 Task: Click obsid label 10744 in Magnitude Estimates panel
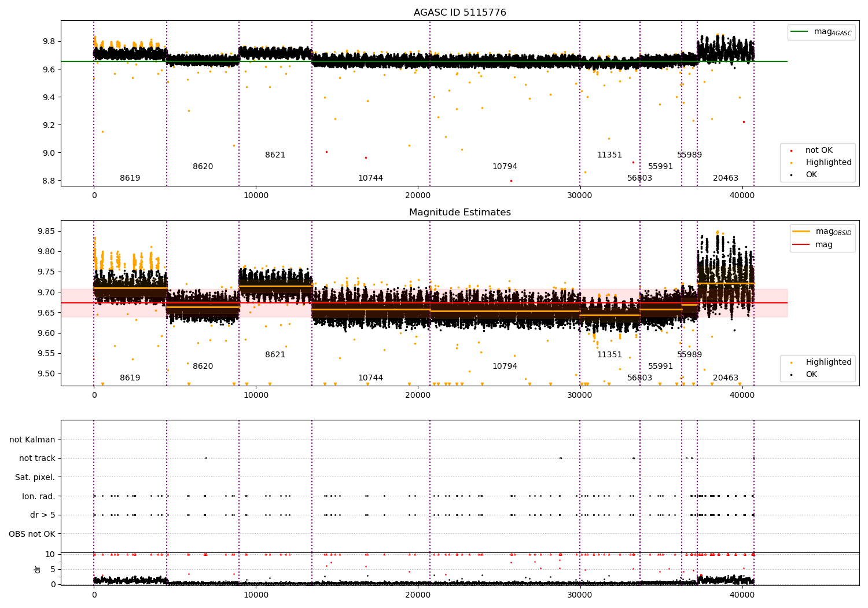click(x=370, y=378)
